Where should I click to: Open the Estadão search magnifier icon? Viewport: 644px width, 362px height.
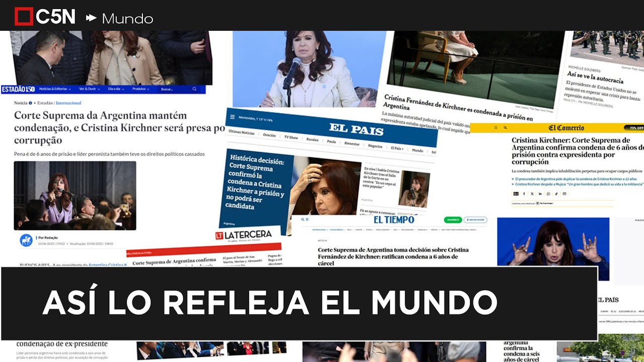click(194, 89)
